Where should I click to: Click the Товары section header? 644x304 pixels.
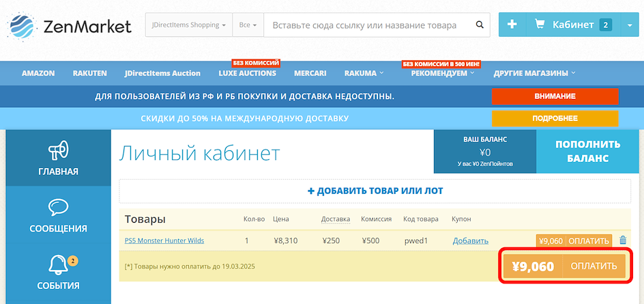(145, 219)
